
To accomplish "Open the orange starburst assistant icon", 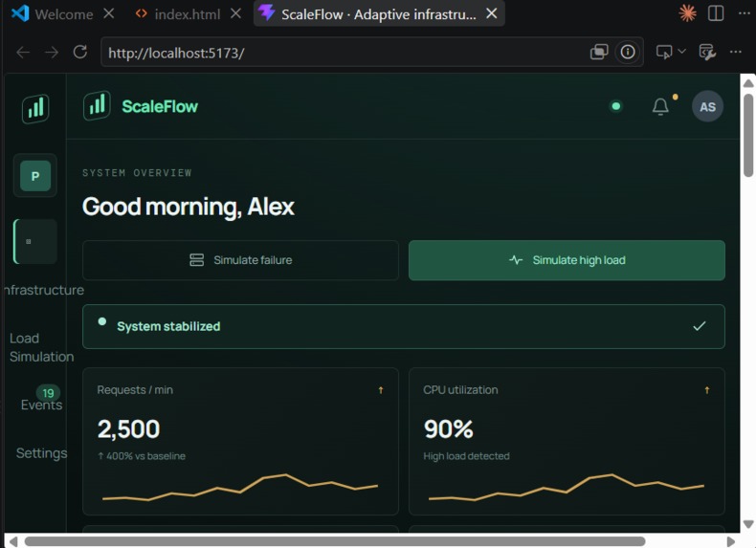I will [687, 13].
